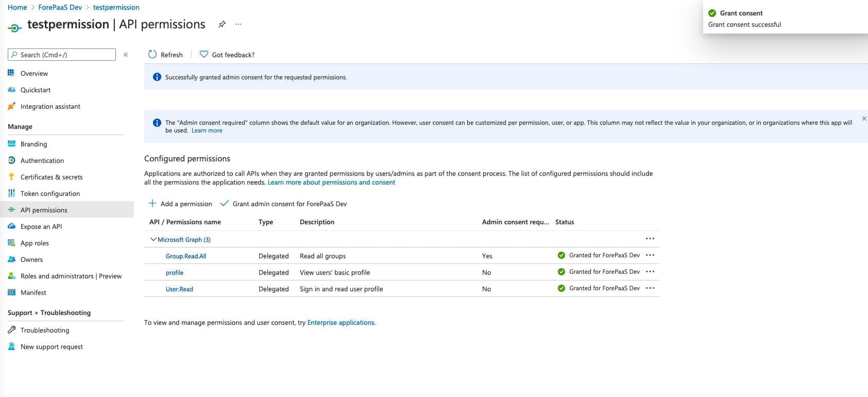Screen dimensions: 868x397
Task: Pin the testpermission blade
Action: coord(222,24)
